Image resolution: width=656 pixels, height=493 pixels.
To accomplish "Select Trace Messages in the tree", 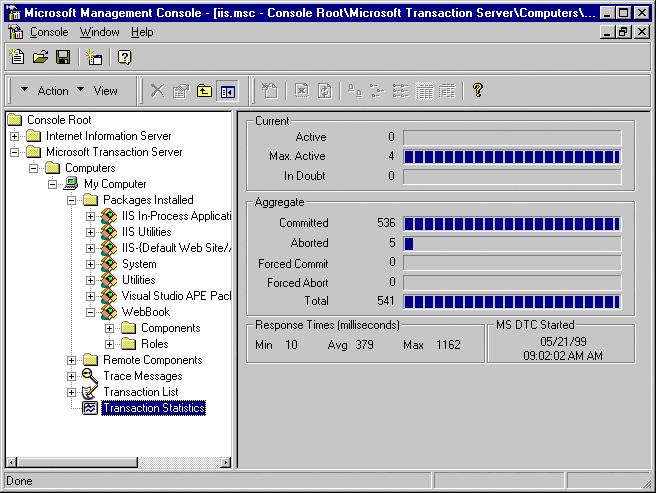I will tap(143, 376).
